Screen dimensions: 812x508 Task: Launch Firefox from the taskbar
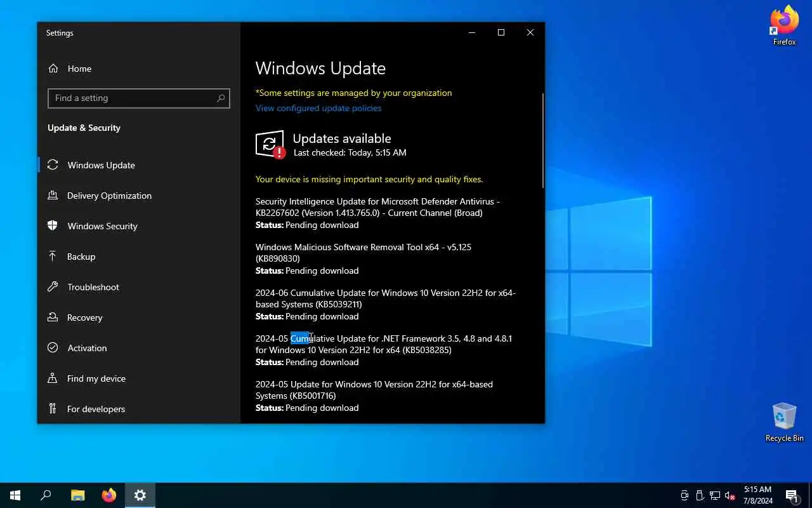pos(108,495)
